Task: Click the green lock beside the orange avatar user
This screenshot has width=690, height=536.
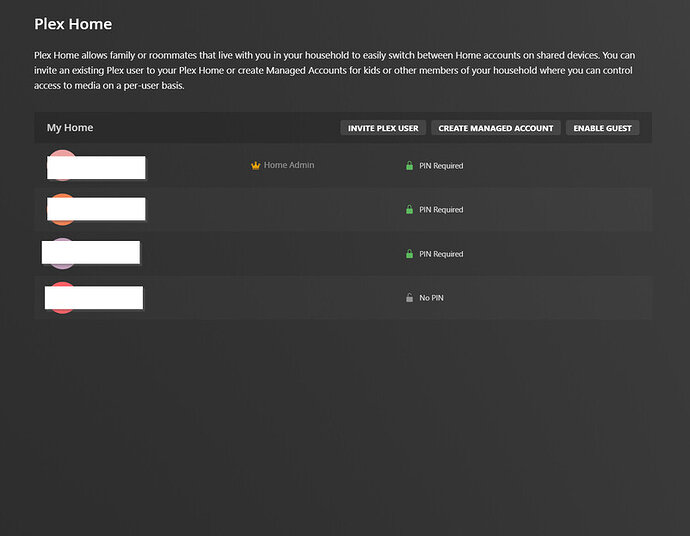Action: [x=409, y=210]
